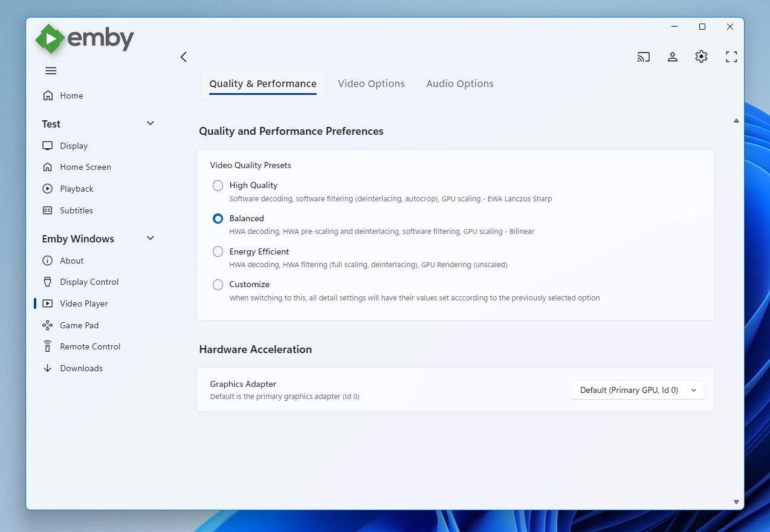Click the scrollbar up arrow

pos(736,121)
